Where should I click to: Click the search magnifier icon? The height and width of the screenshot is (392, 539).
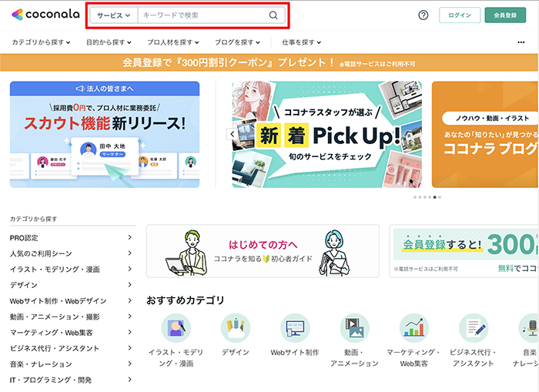(x=273, y=15)
